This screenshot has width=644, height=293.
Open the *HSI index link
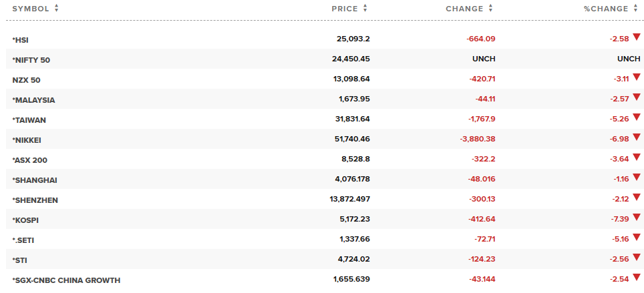[x=20, y=40]
